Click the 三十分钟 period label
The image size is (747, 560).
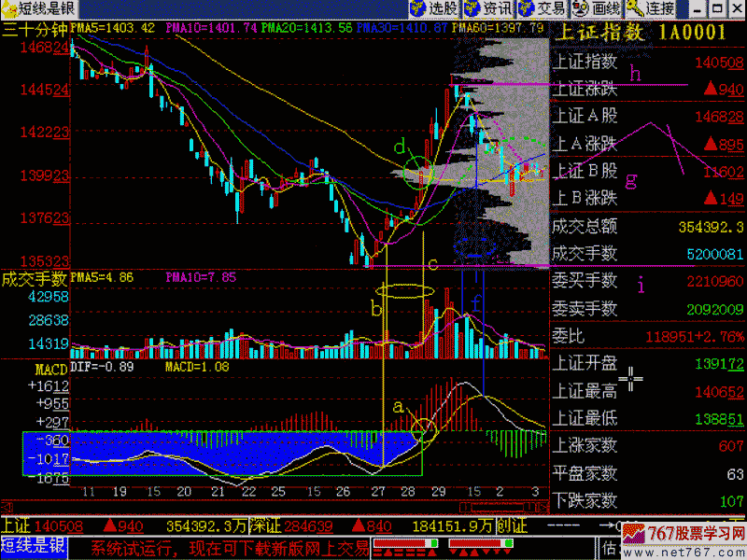[35, 30]
